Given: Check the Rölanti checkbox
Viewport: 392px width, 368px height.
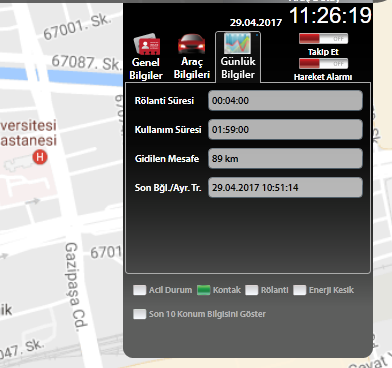Looking at the screenshot, I should 251,290.
